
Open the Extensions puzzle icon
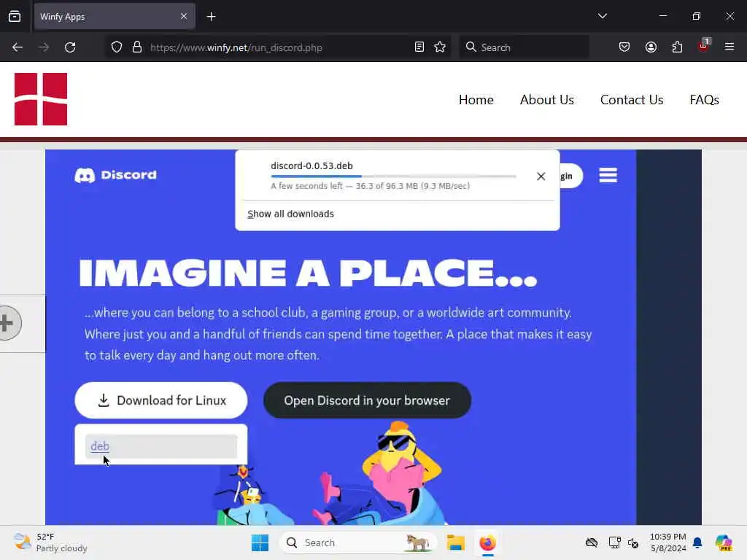click(677, 47)
